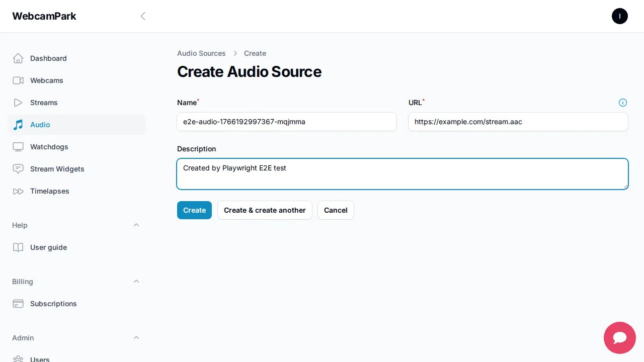
Task: Collapse the Admin section
Action: pyautogui.click(x=136, y=337)
